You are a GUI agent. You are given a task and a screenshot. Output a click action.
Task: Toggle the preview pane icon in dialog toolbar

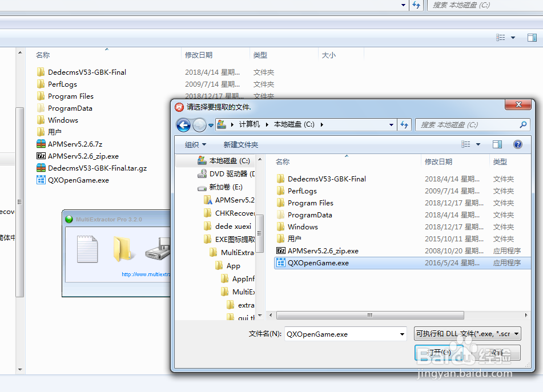click(497, 144)
